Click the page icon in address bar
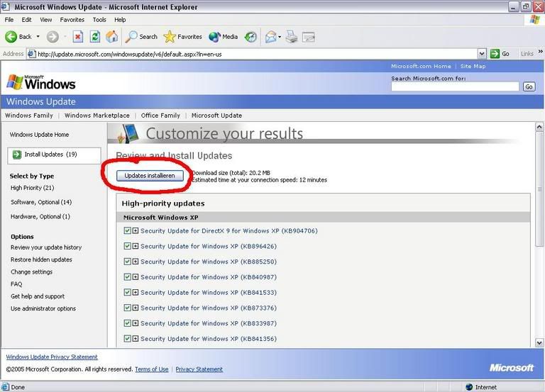The width and height of the screenshot is (545, 392). pos(32,54)
